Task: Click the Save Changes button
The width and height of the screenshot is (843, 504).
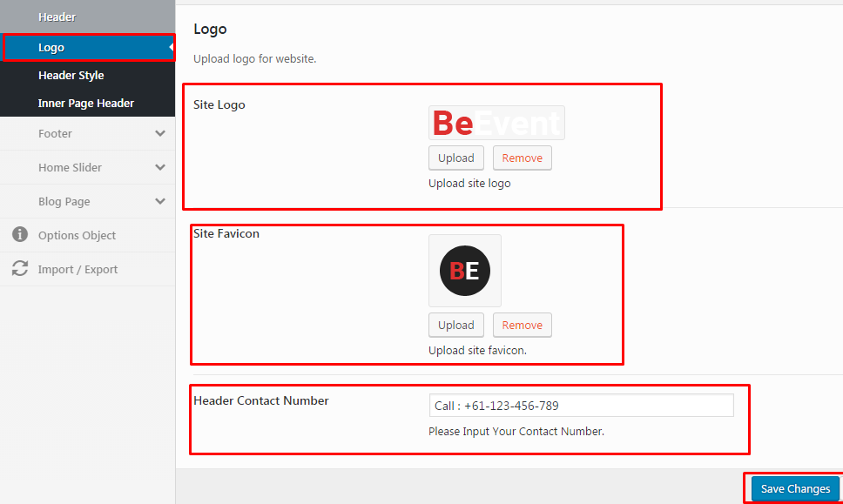Action: tap(795, 488)
